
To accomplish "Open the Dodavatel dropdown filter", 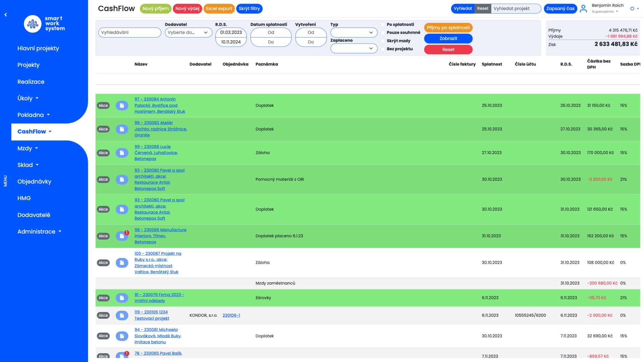I will pyautogui.click(x=188, y=33).
